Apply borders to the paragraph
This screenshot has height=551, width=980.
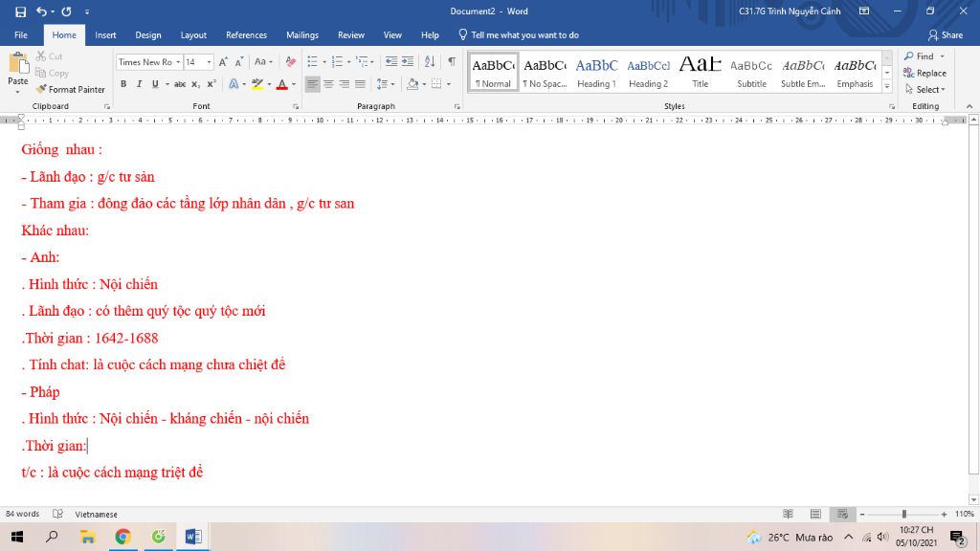point(436,84)
